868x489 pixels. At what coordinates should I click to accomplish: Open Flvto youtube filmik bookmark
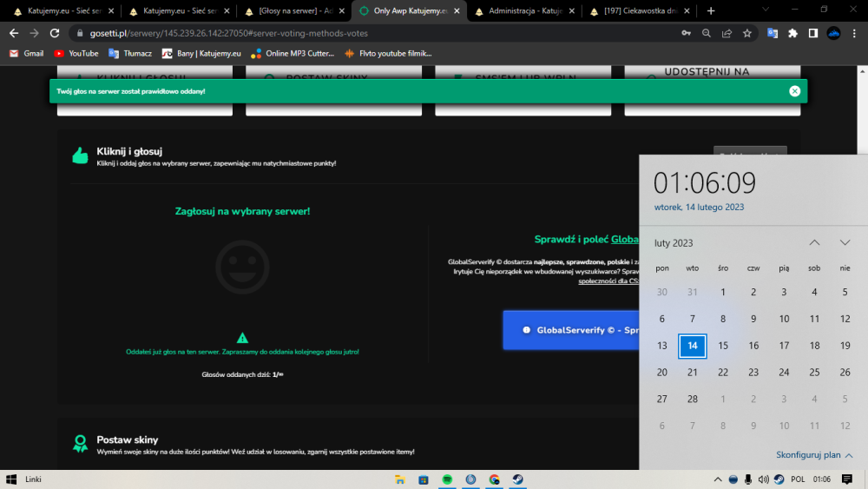click(387, 53)
